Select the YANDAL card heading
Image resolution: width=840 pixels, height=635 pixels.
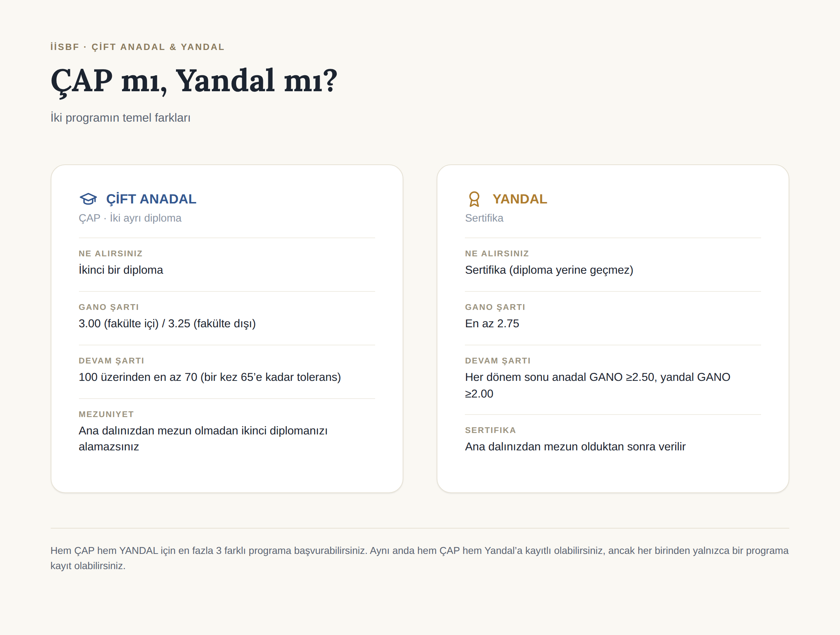520,199
